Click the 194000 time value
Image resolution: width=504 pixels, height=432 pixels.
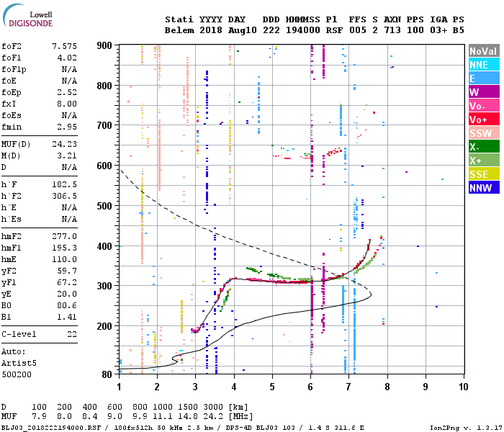303,30
